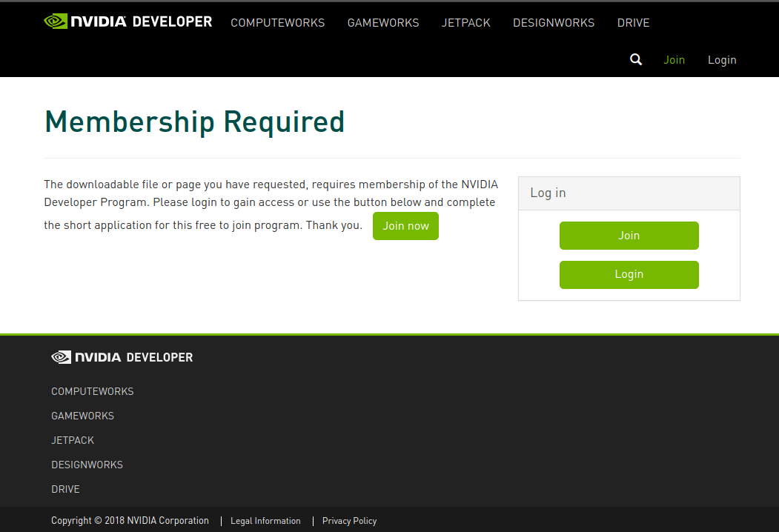Image resolution: width=779 pixels, height=532 pixels.
Task: Click the NVIDIA Developer logo in the header
Action: [128, 21]
